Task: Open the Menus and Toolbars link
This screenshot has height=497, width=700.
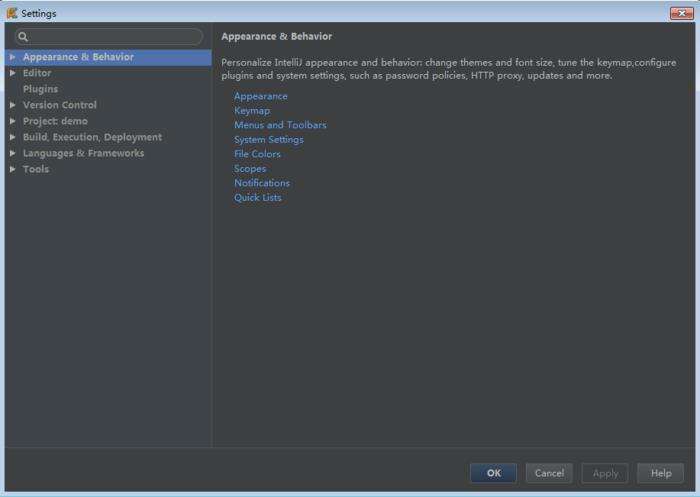Action: (x=280, y=125)
